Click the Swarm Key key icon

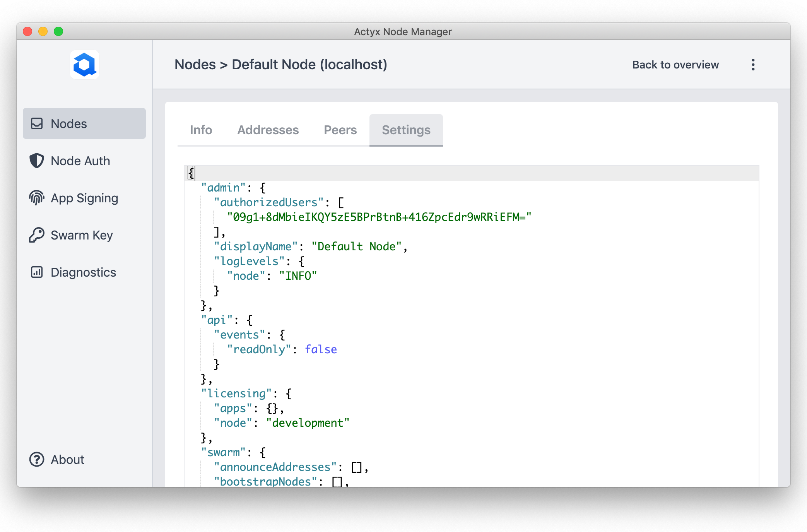click(x=37, y=235)
